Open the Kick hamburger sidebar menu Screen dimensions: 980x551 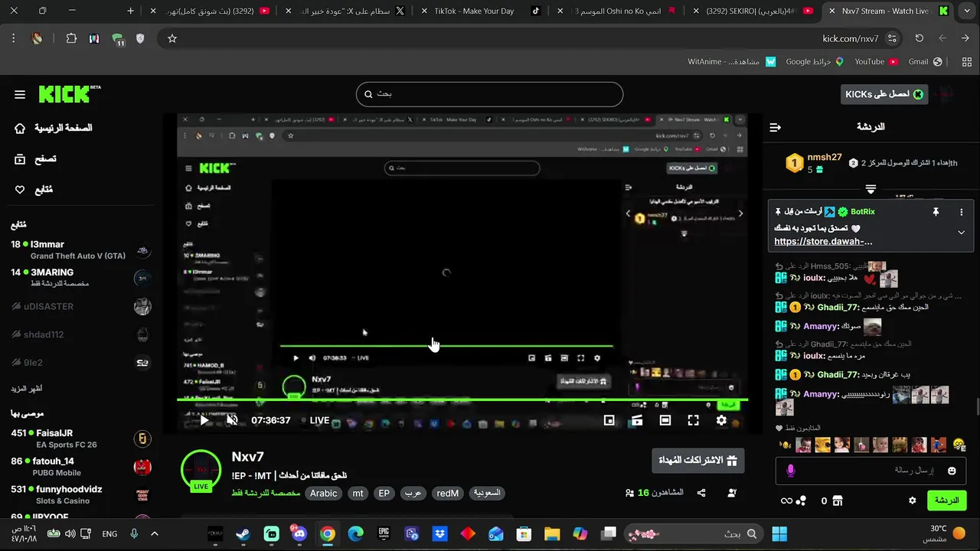point(20,95)
